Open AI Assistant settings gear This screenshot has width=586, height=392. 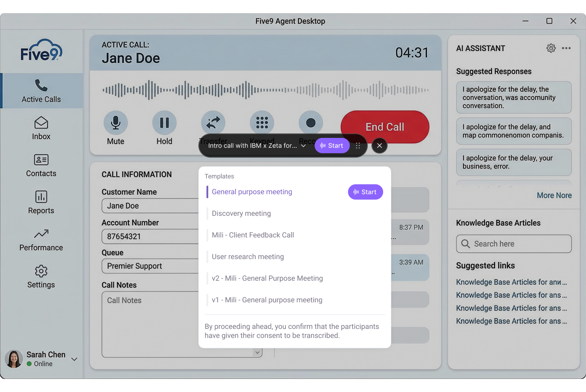551,48
